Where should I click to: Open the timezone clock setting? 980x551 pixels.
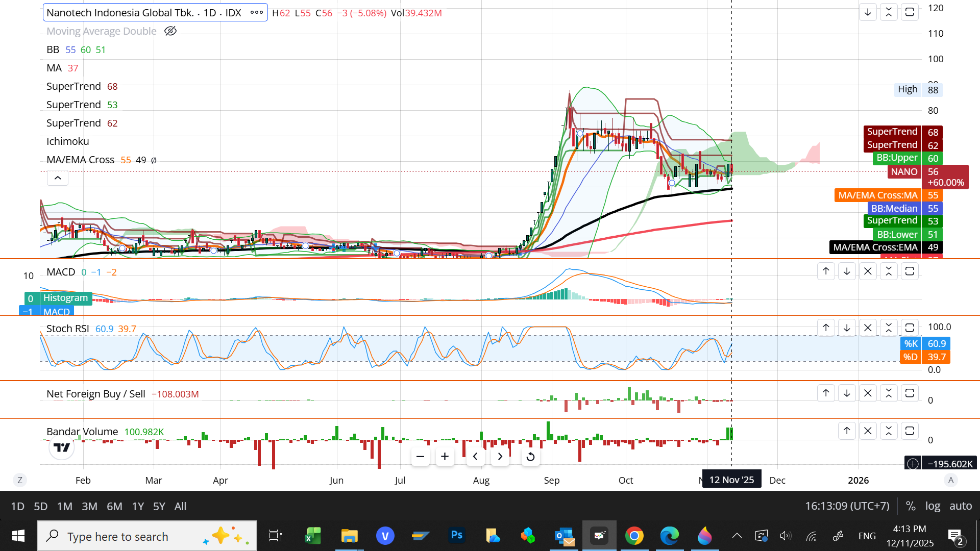847,506
